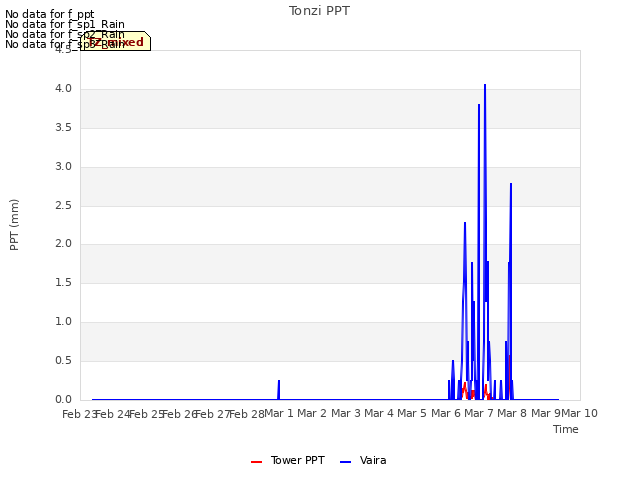Click the 1.0 y-axis tick label
The image size is (640, 480).
64,322
